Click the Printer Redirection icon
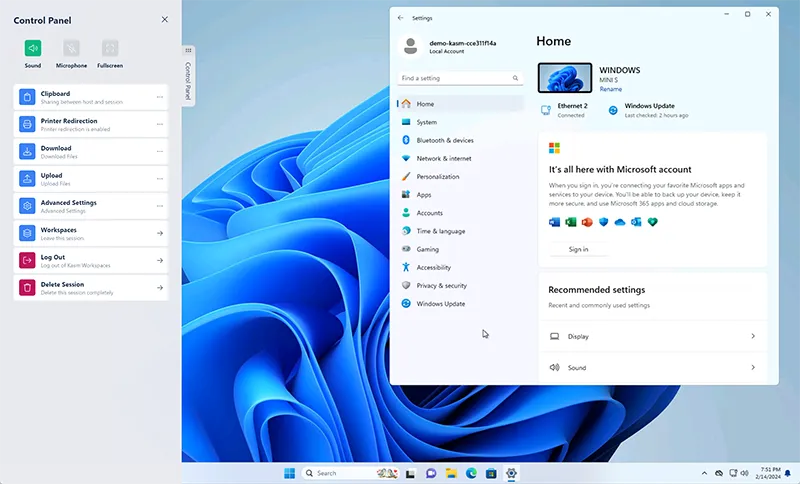The height and width of the screenshot is (484, 800). [27, 124]
